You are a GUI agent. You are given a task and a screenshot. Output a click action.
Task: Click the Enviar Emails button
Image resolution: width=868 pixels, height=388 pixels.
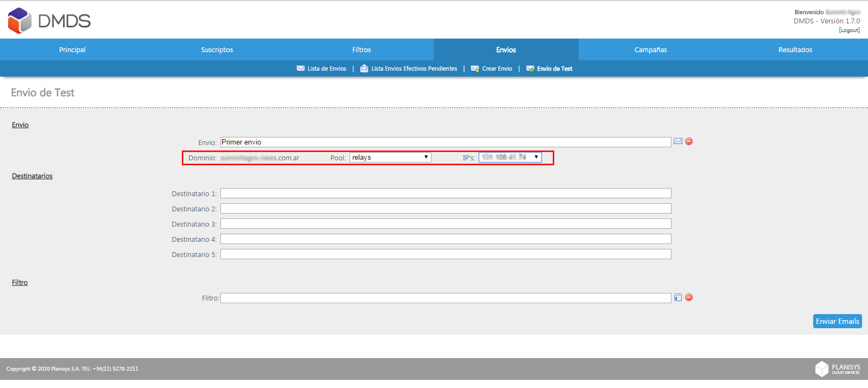pos(838,321)
